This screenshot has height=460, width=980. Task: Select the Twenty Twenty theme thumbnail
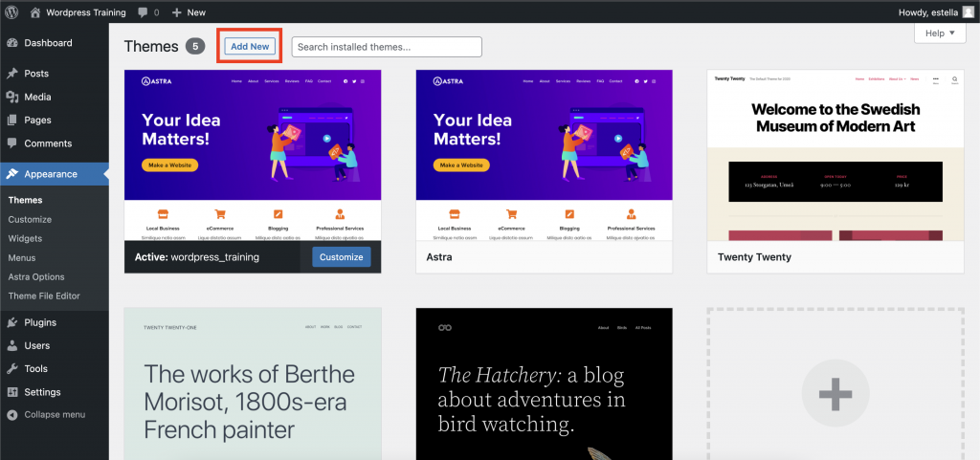pos(835,155)
